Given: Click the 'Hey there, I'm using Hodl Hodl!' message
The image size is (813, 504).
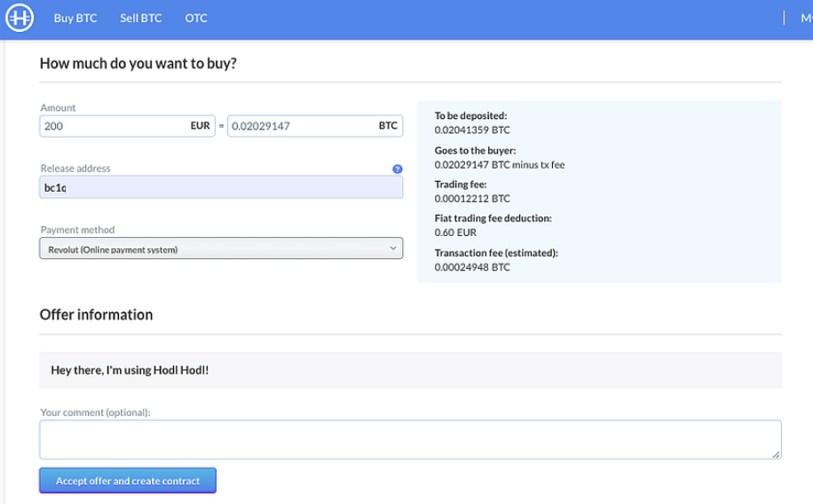Looking at the screenshot, I should pos(130,370).
